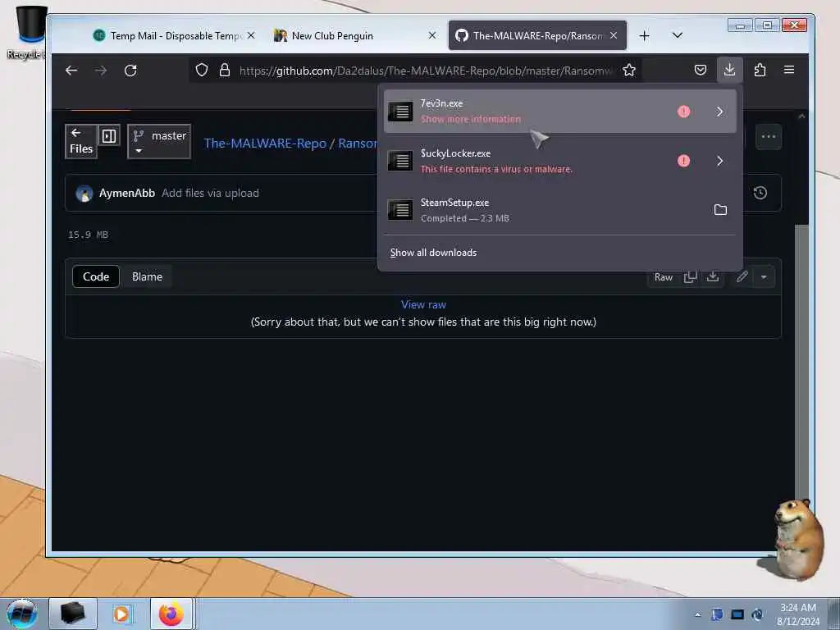
Task: Open the master branch dropdown
Action: click(159, 142)
